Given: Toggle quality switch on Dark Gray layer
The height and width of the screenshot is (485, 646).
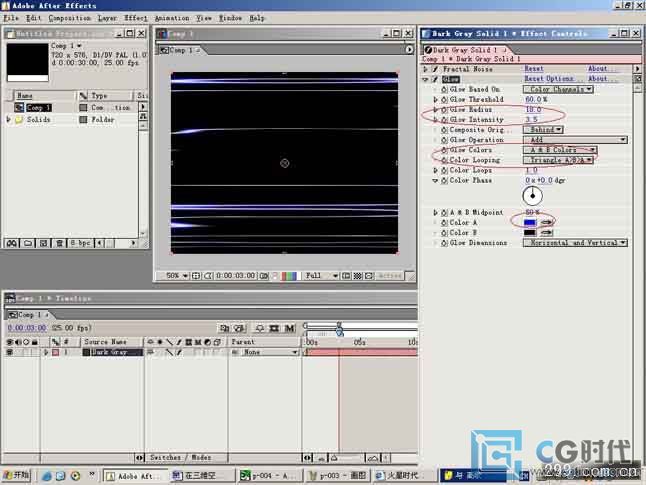Looking at the screenshot, I should click(169, 352).
